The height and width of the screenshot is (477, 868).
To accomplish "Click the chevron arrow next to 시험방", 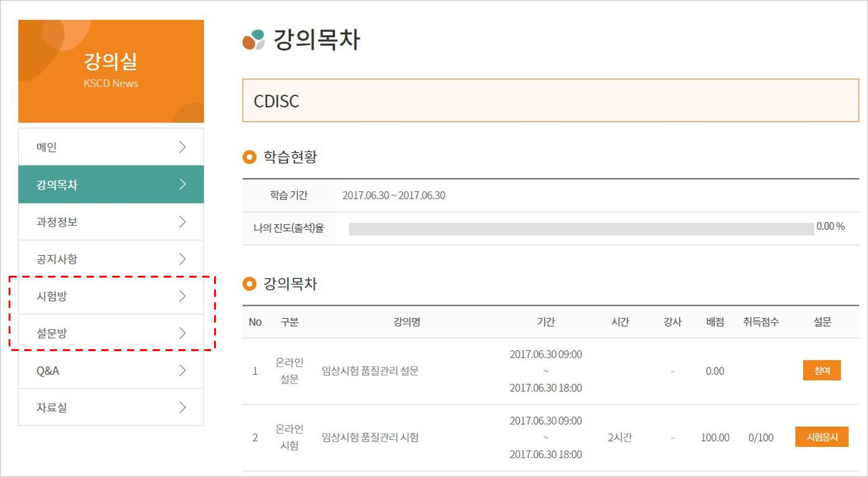I will tap(182, 296).
